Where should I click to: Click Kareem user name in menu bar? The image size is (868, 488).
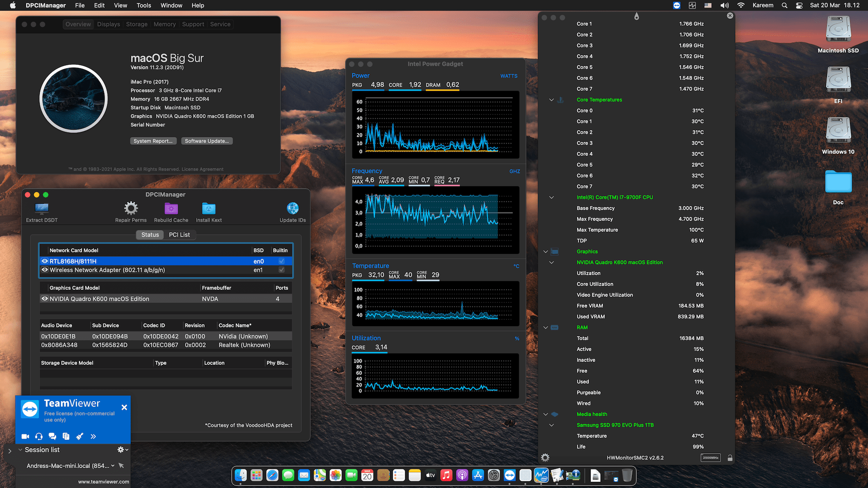(x=763, y=5)
